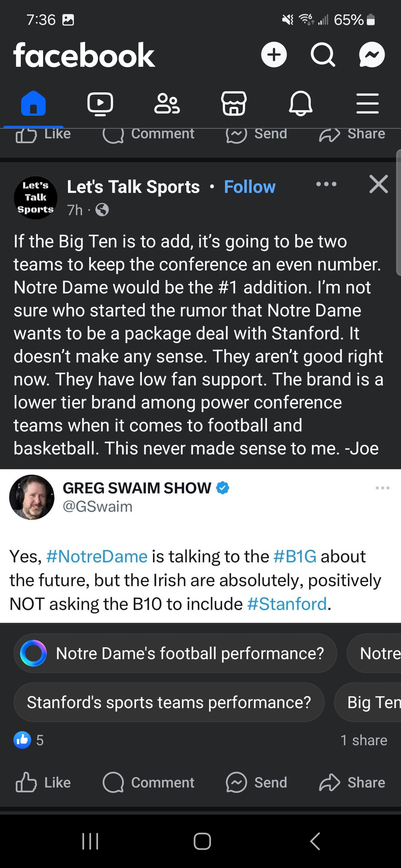Go to Marketplace storefront icon
Viewport: 401px width, 868px height.
pos(234,103)
